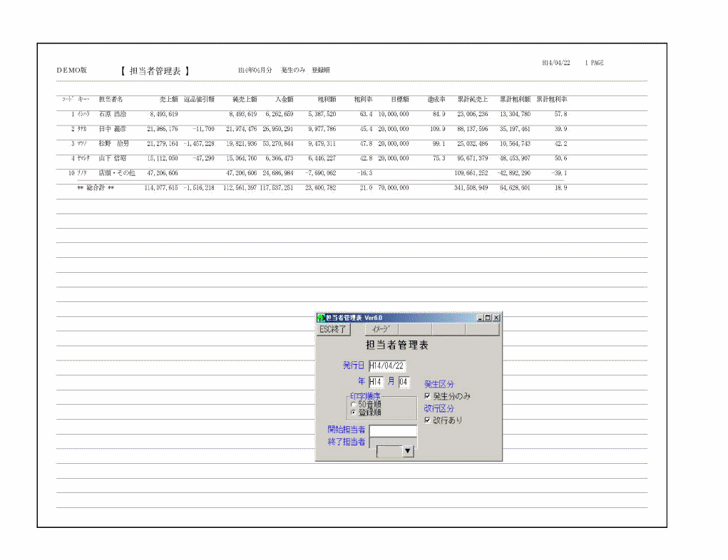Click the -7,690,062 gross profit value

pyautogui.click(x=321, y=173)
